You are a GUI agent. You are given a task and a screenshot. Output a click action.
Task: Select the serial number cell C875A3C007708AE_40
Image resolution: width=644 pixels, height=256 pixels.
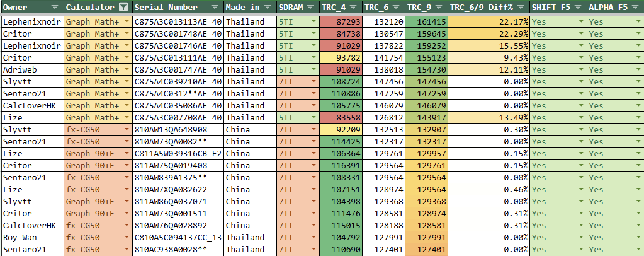(x=178, y=117)
